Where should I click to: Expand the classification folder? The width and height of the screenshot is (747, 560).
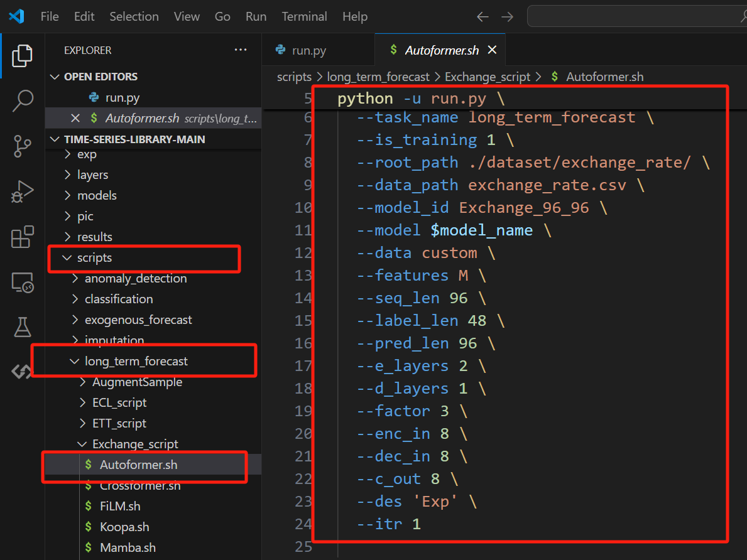75,299
